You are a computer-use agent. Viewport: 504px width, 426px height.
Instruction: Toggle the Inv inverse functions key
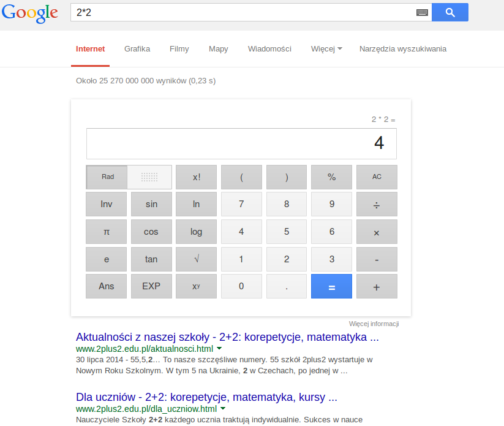(x=107, y=204)
